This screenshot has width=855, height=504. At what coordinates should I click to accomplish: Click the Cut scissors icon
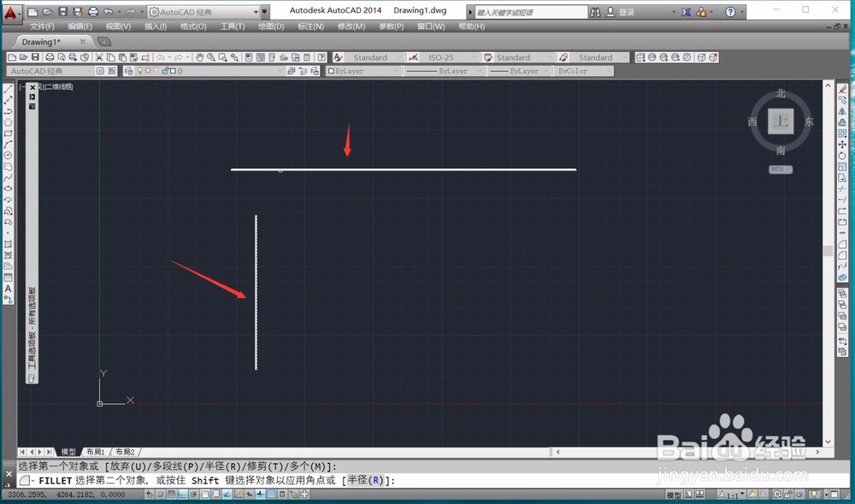pyautogui.click(x=99, y=57)
